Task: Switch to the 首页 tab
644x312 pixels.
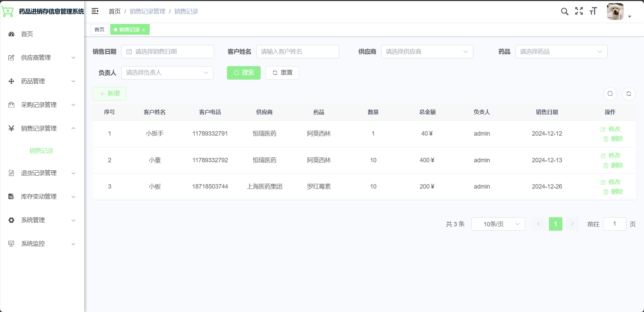Action: (99, 30)
